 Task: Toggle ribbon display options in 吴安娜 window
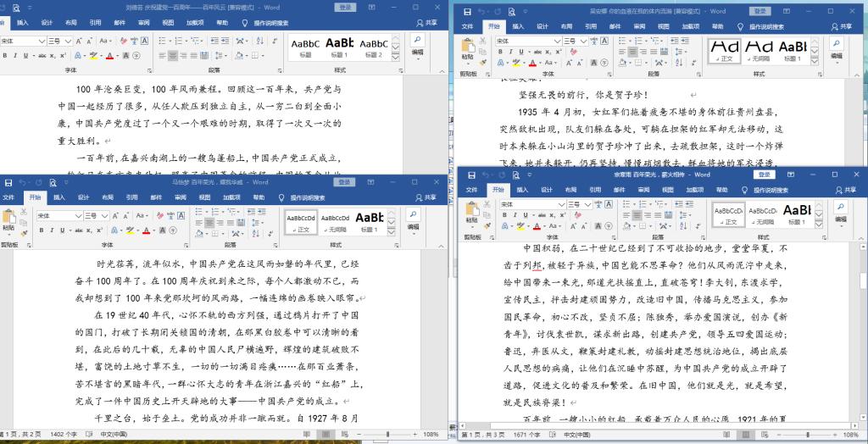point(786,12)
